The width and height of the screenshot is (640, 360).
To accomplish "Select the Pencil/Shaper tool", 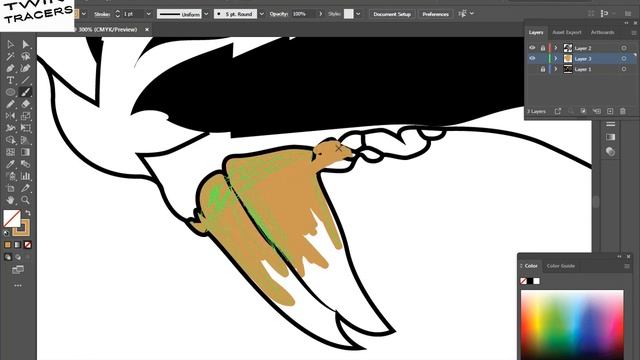I will pyautogui.click(x=11, y=104).
